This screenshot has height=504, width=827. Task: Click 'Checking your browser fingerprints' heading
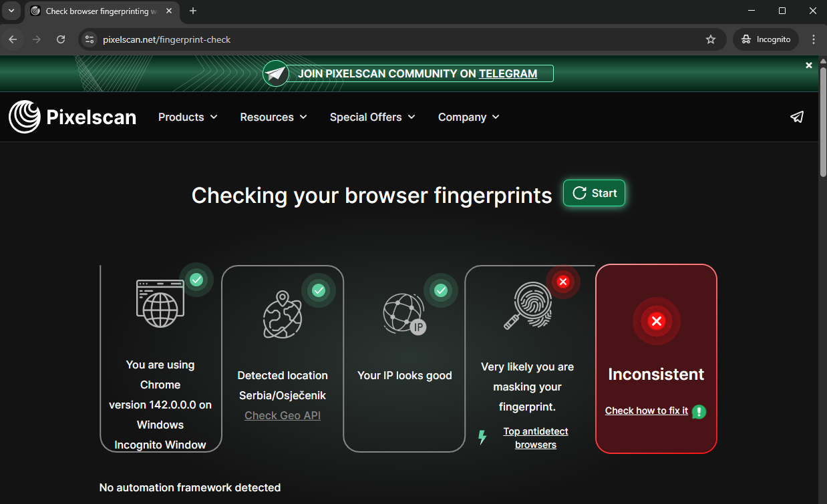[372, 195]
